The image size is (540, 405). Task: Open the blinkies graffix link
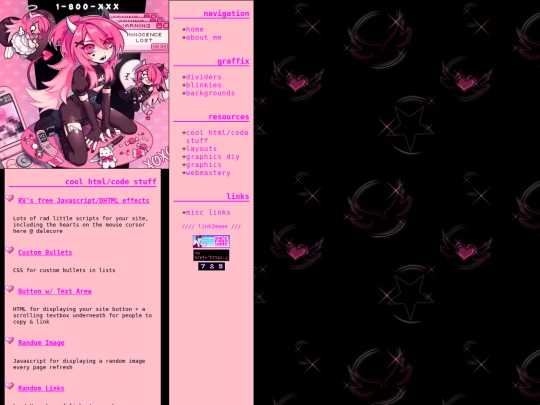point(204,85)
